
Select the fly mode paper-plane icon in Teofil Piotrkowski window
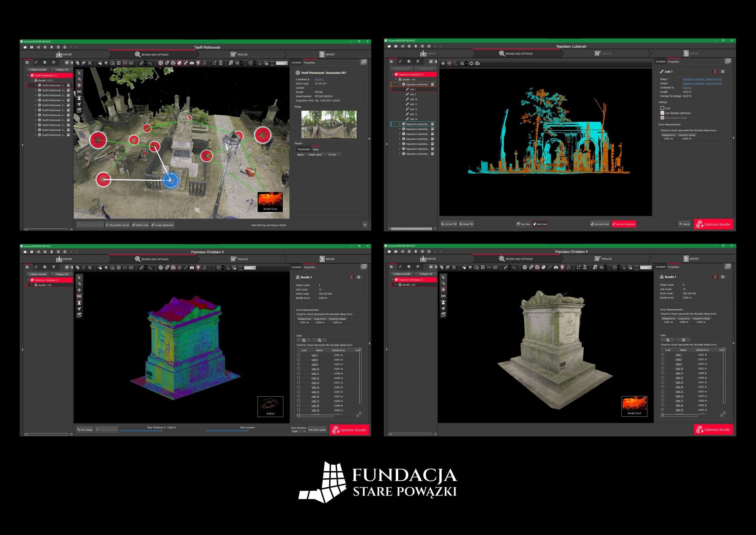click(x=79, y=104)
